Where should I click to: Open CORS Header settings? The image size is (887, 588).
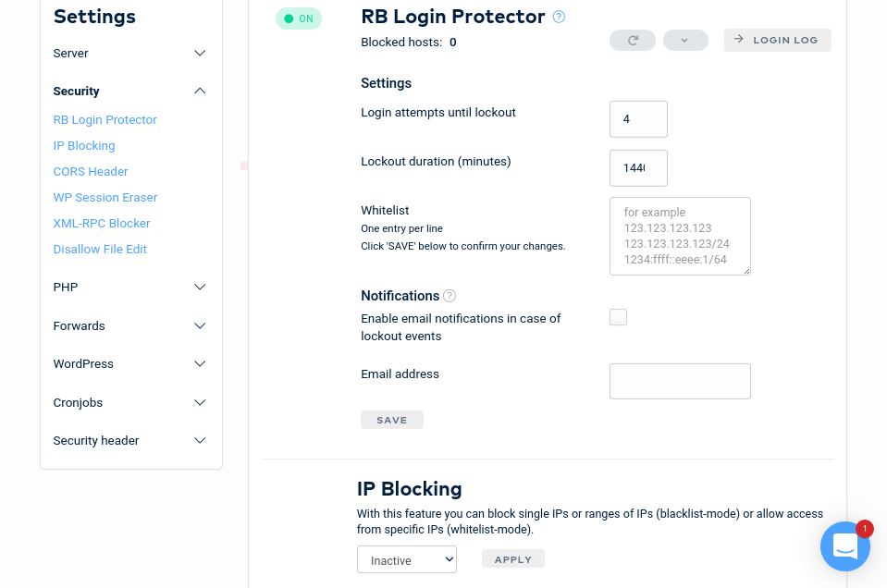(x=91, y=172)
